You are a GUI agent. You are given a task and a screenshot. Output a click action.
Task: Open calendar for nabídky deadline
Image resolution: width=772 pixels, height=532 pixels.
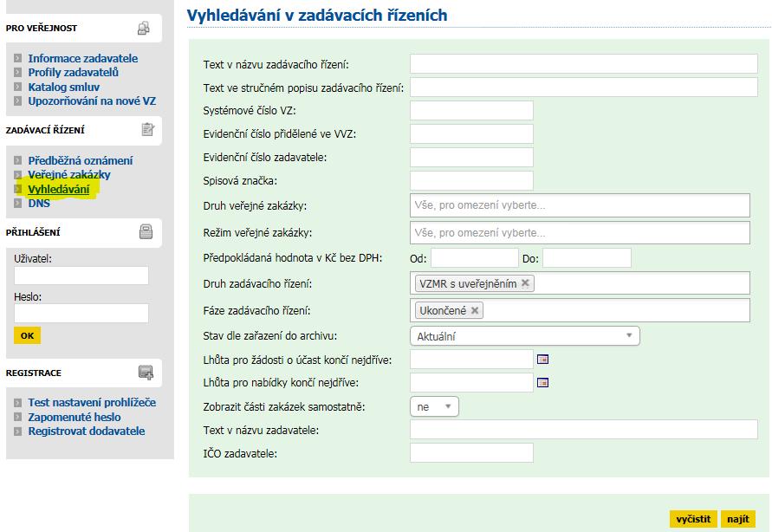(542, 382)
